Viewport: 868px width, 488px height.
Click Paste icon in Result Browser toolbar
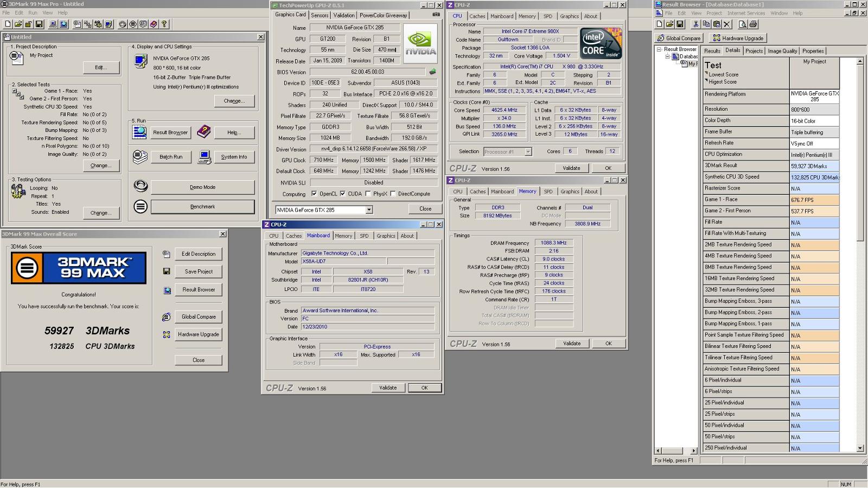pyautogui.click(x=717, y=24)
